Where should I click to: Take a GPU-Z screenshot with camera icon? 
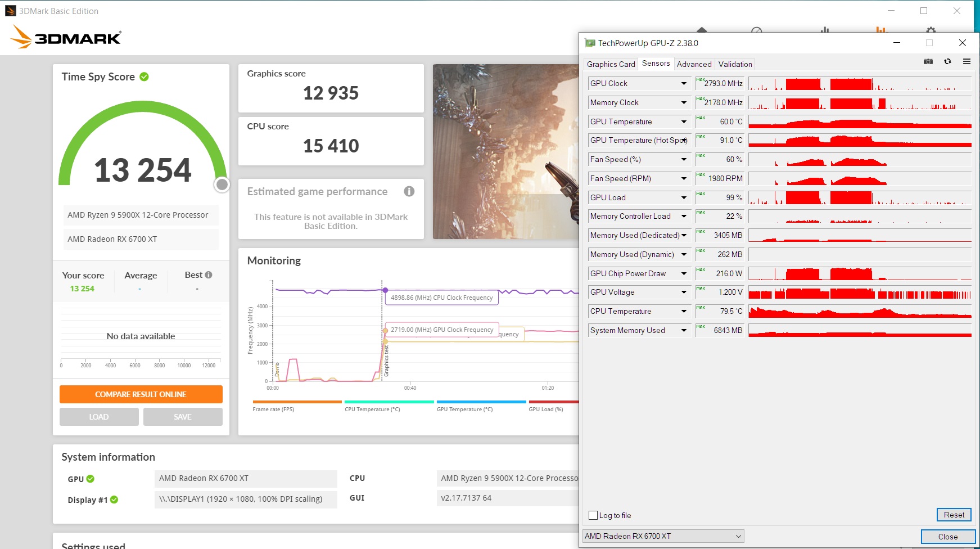928,61
